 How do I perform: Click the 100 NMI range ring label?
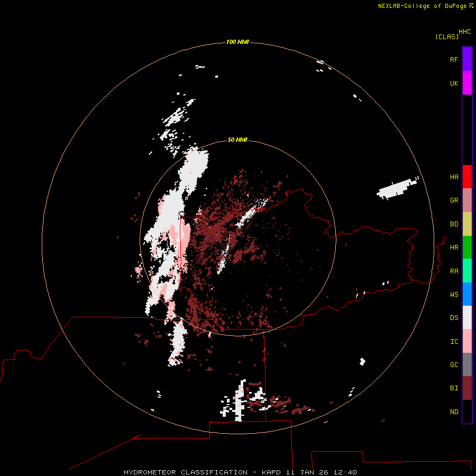pyautogui.click(x=237, y=42)
